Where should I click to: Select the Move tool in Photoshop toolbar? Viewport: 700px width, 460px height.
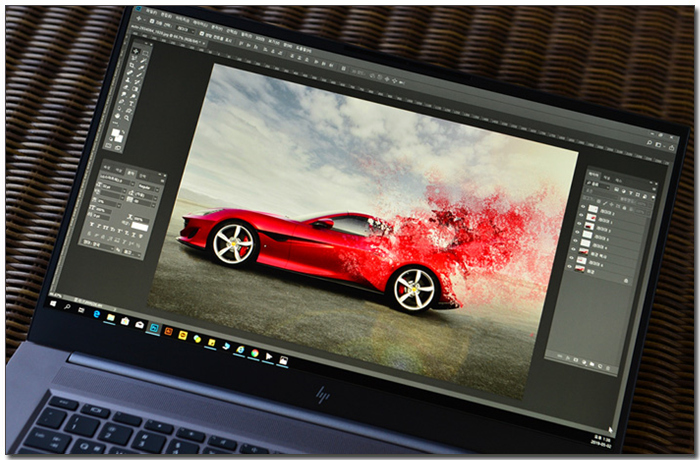point(136,51)
